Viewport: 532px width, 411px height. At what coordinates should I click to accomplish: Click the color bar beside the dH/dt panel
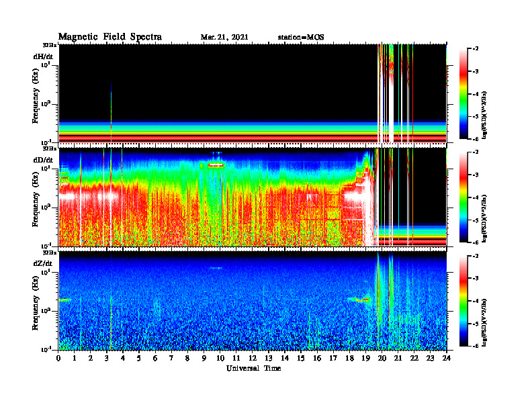[x=463, y=93]
